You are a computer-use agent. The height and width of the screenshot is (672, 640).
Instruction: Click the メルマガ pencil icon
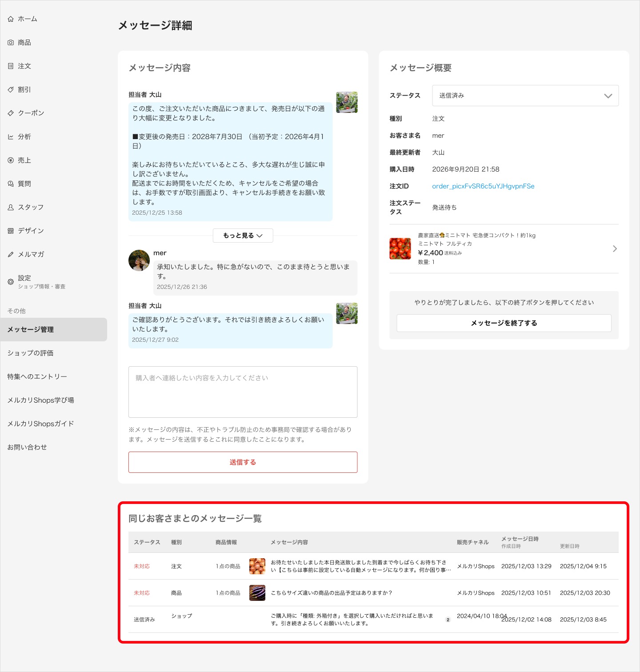pos(11,255)
